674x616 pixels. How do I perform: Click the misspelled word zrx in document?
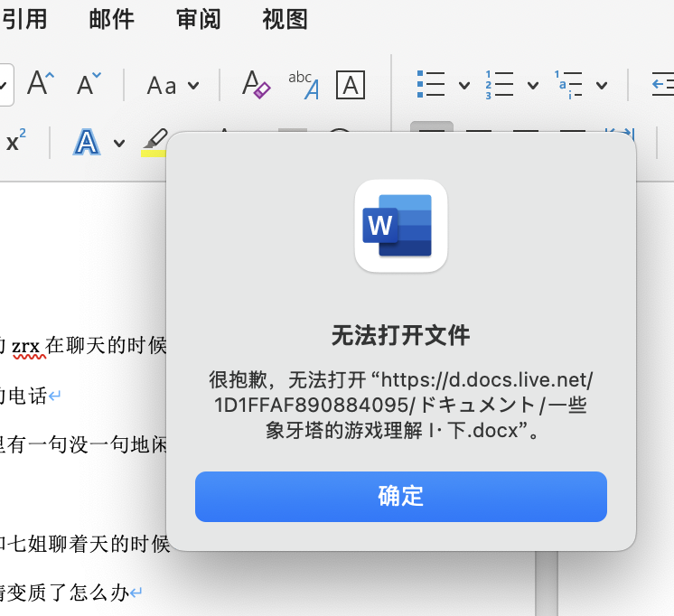tap(26, 347)
